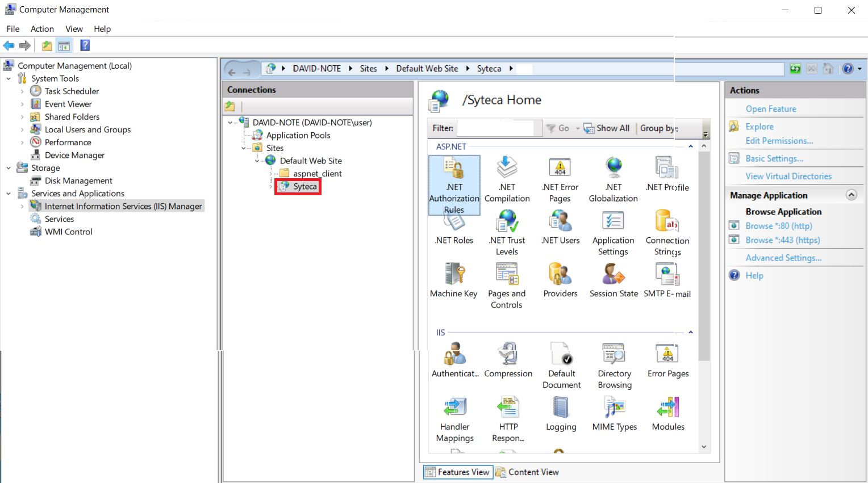Click the Show All button
Image resolution: width=868 pixels, height=483 pixels.
[607, 128]
